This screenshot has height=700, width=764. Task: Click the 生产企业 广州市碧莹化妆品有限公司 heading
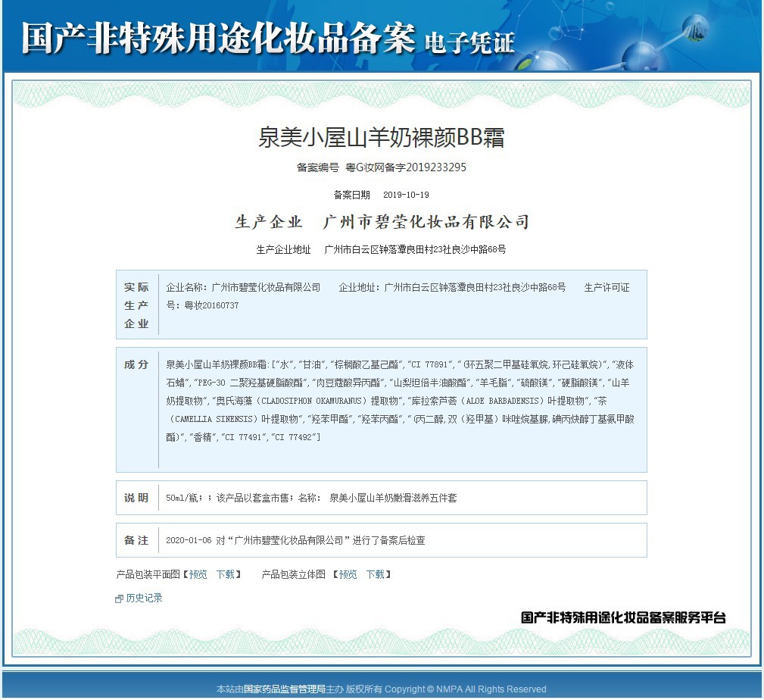(x=382, y=222)
